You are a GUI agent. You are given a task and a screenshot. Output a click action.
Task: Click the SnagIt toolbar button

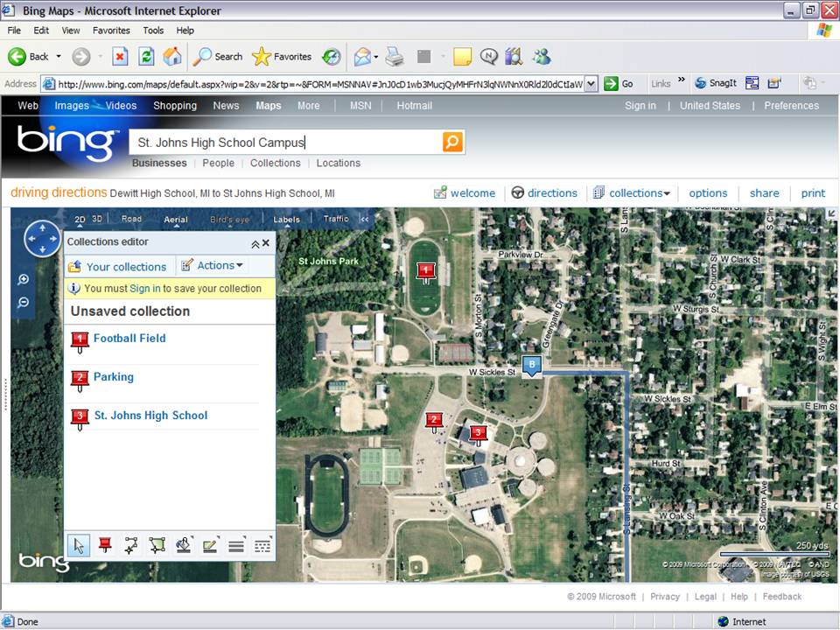click(716, 83)
